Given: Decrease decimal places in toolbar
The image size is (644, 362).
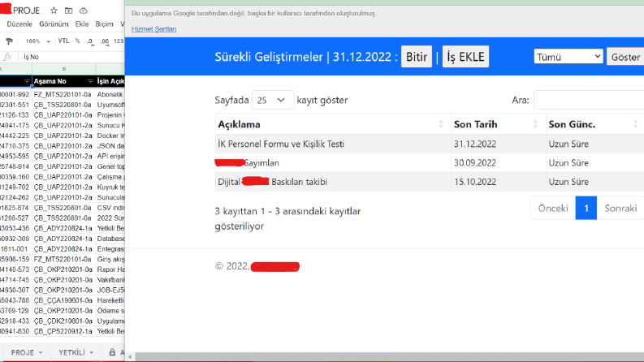Looking at the screenshot, I should [90, 41].
